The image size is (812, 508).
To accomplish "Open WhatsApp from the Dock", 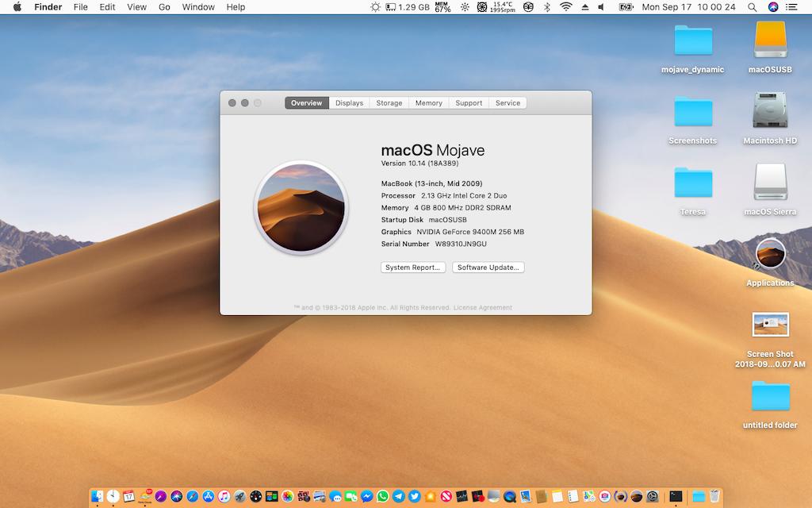I will coord(382,497).
